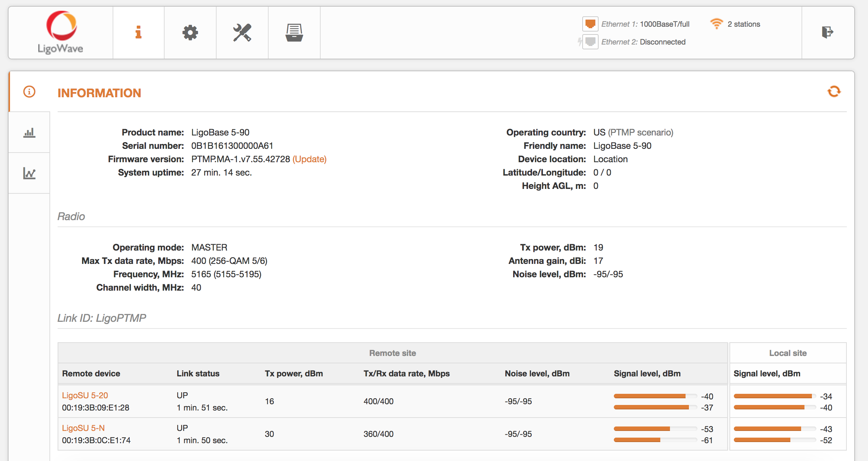This screenshot has height=461, width=868.
Task: Open the LigoSU 5-20 remote device link
Action: coord(85,395)
